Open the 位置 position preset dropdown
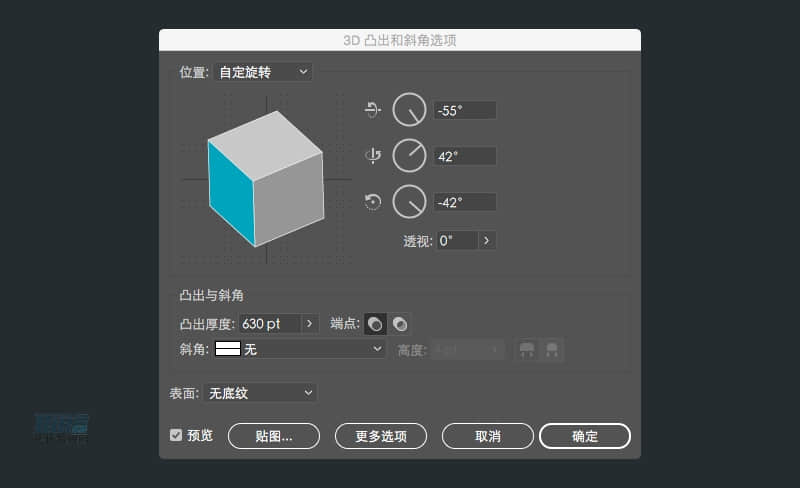This screenshot has height=488, width=800. click(264, 72)
